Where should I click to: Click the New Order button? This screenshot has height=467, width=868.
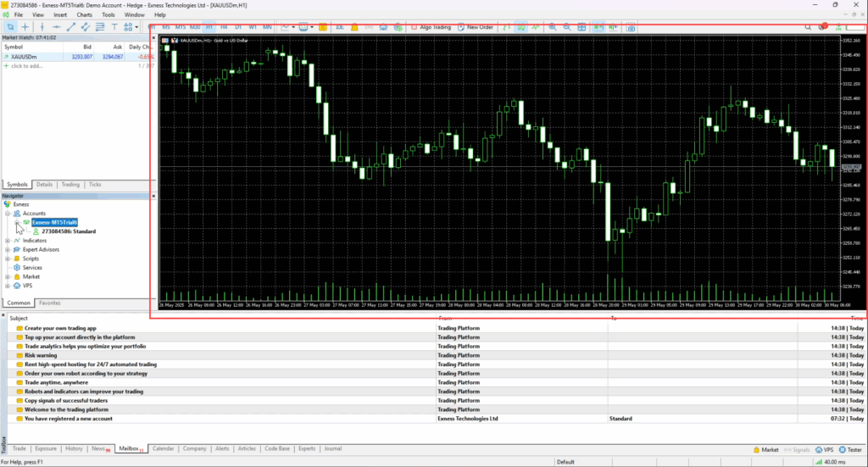click(476, 27)
